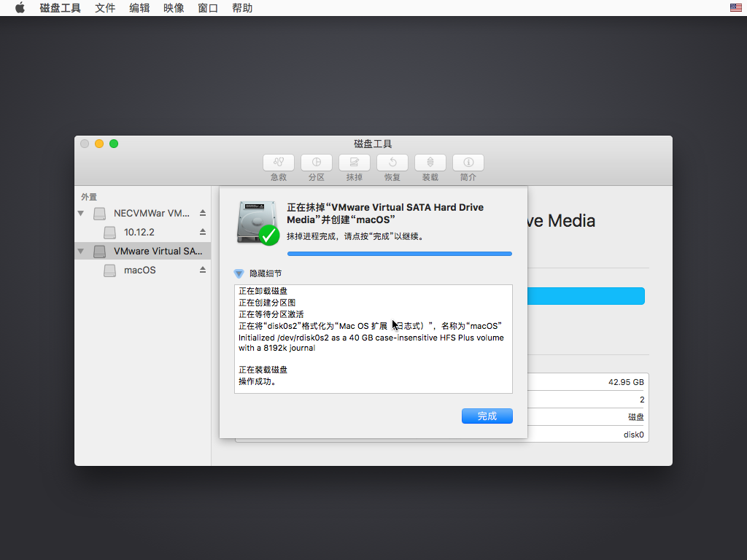The width and height of the screenshot is (747, 560).
Task: Select the macOS volume row
Action: (143, 270)
